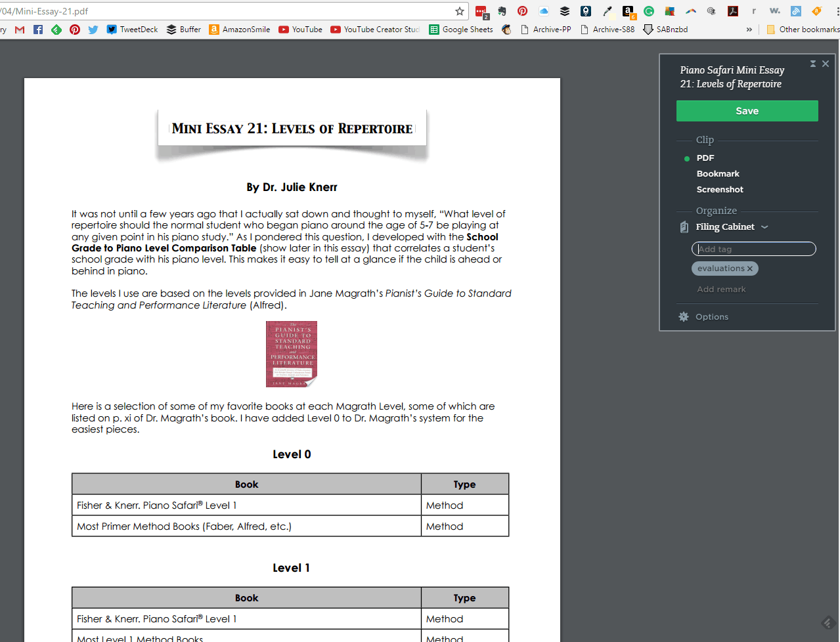Collapse the Evernote clipper panel
Screen dimensions: 840x642
(x=813, y=64)
